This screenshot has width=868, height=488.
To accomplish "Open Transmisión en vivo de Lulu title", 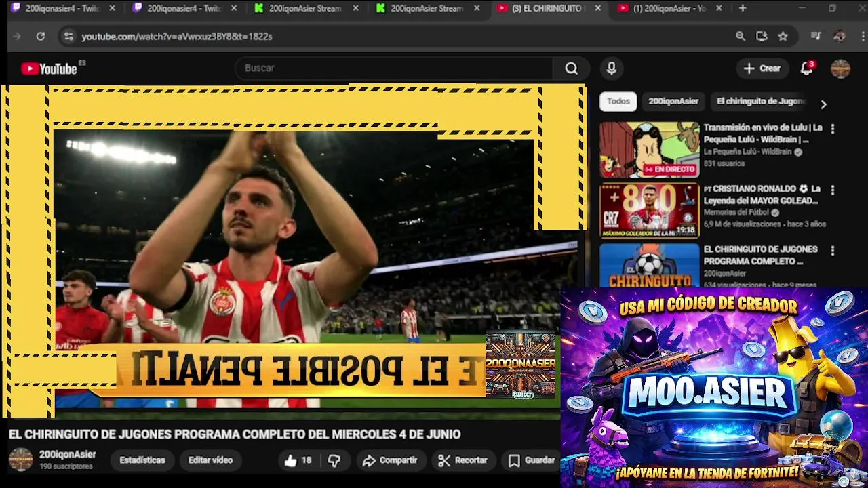I will [x=763, y=134].
